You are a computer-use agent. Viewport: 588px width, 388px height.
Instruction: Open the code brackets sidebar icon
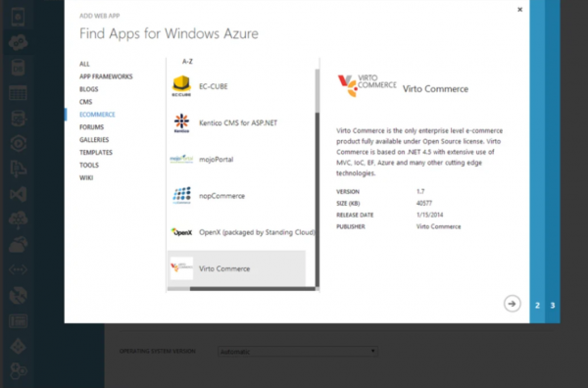18,269
